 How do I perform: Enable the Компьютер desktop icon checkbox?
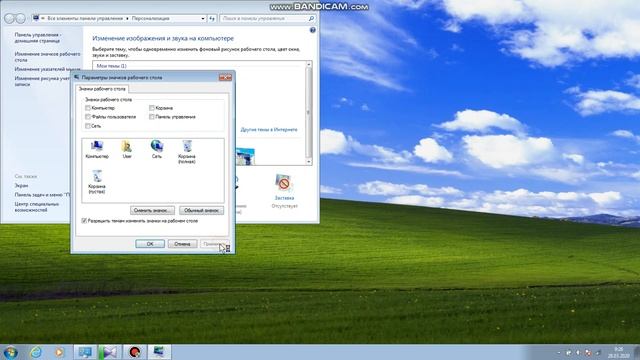pos(88,108)
